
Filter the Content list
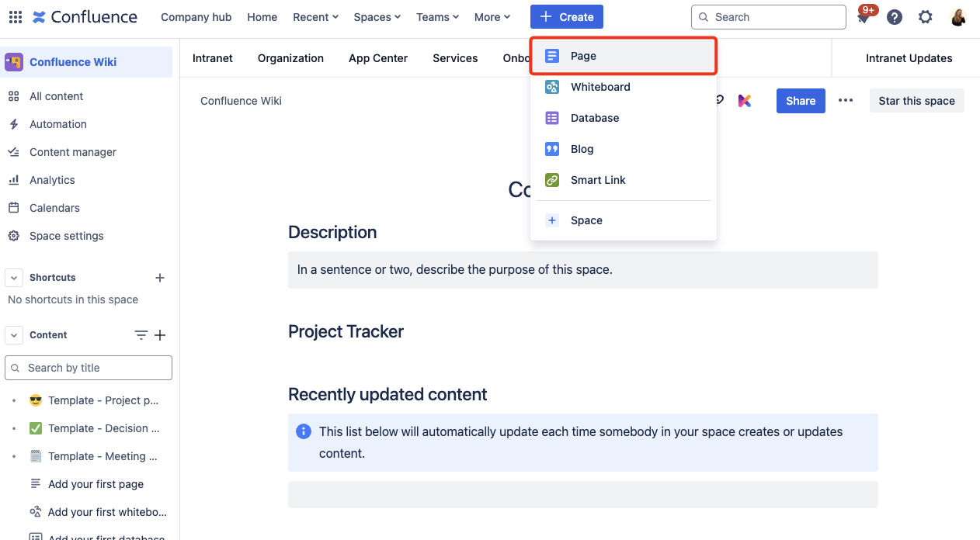[141, 334]
